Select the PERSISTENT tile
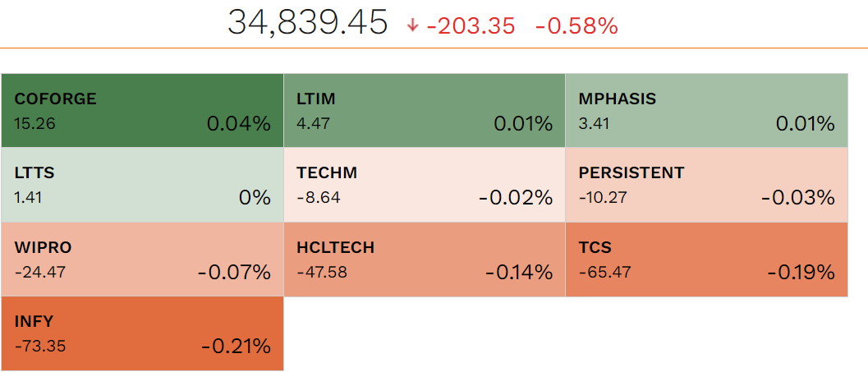 [x=707, y=185]
